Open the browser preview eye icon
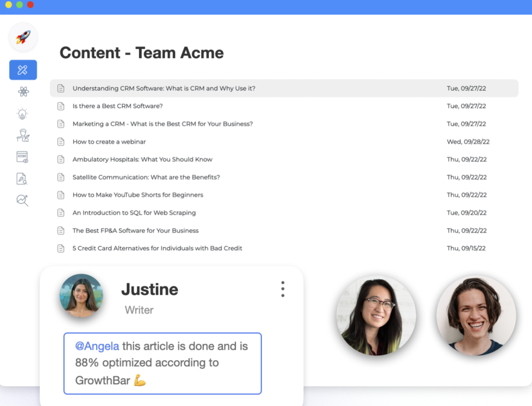This screenshot has width=532, height=406. click(22, 157)
